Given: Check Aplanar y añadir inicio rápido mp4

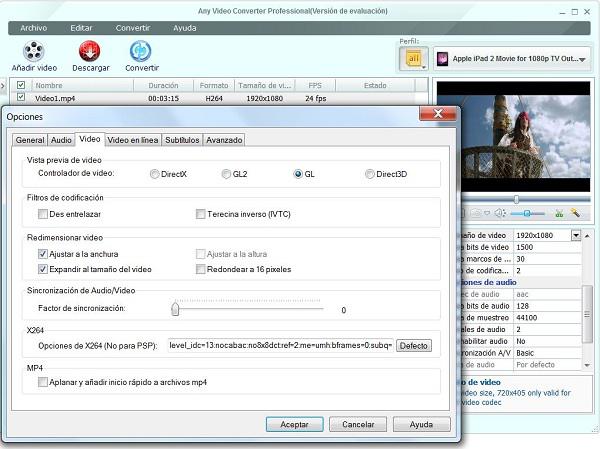Looking at the screenshot, I should [43, 382].
